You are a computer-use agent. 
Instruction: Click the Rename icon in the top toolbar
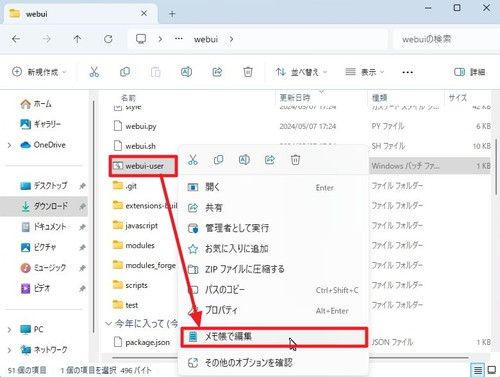coord(186,72)
